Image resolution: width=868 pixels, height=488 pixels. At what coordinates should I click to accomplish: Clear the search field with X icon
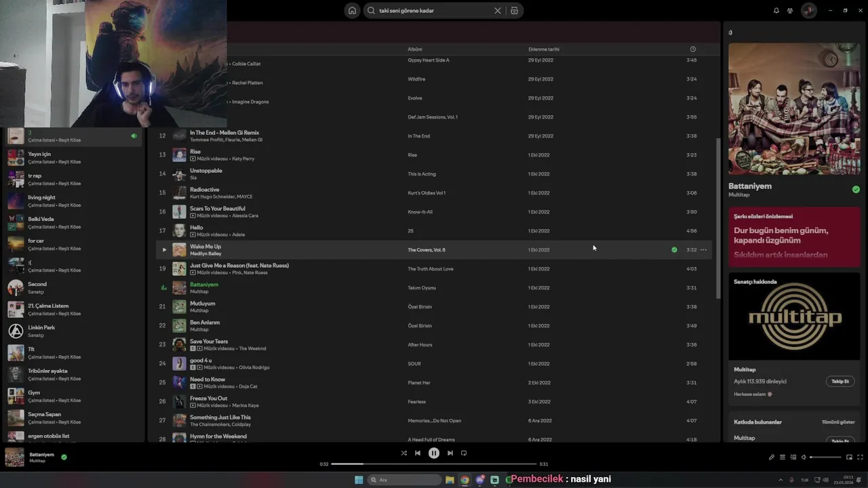(497, 11)
